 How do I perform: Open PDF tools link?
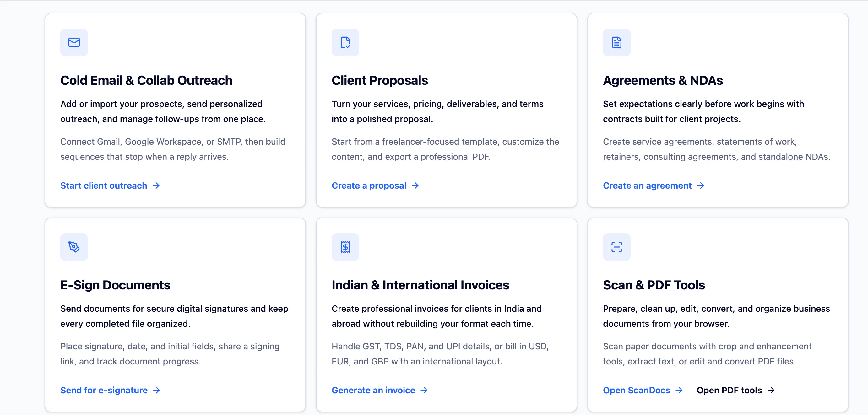736,390
